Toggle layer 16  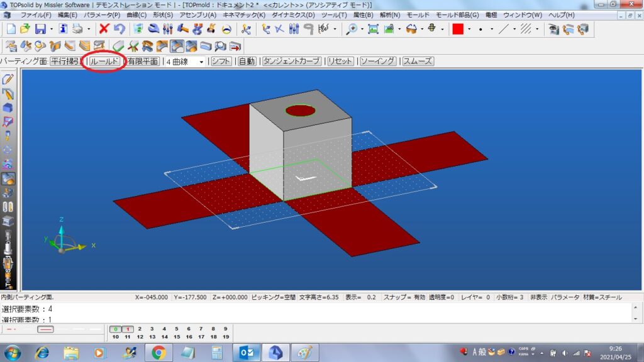[x=189, y=337]
